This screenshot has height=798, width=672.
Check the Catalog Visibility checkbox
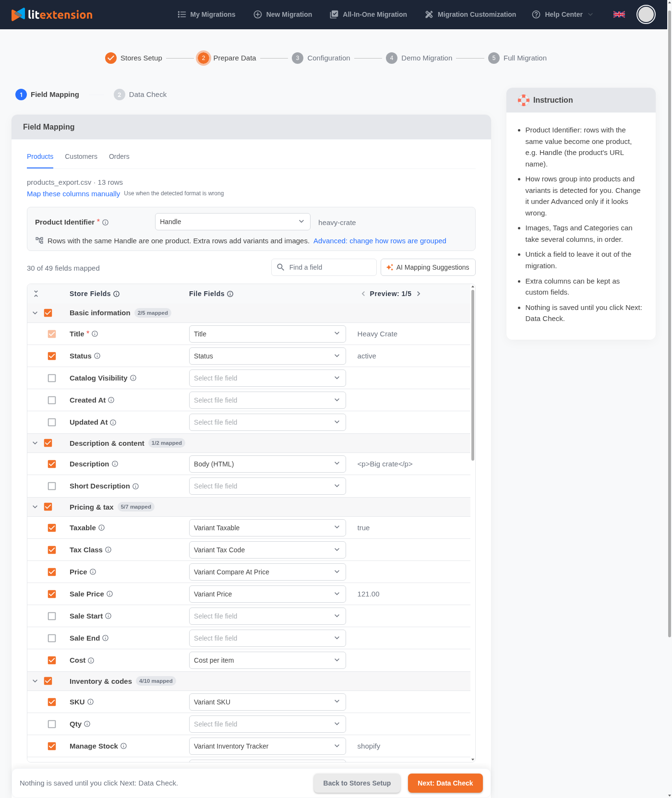(x=52, y=378)
